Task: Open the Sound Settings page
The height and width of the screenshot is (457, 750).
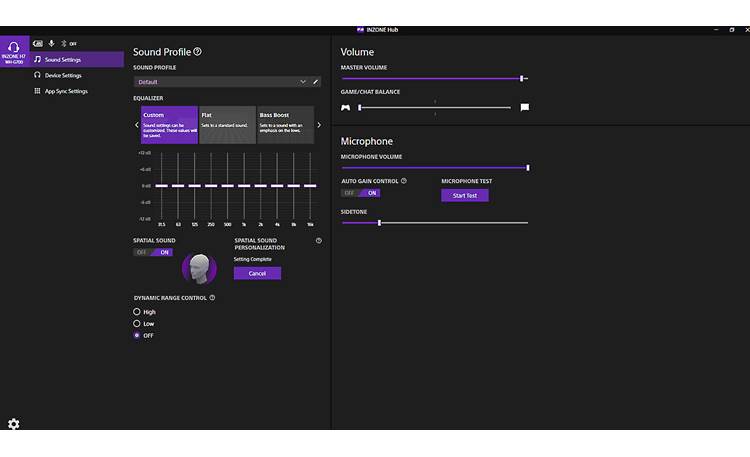Action: click(77, 59)
